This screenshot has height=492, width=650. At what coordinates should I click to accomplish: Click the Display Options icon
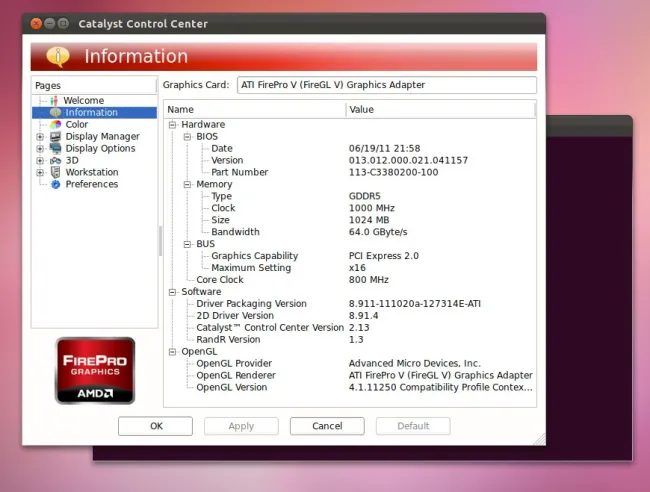pos(56,149)
